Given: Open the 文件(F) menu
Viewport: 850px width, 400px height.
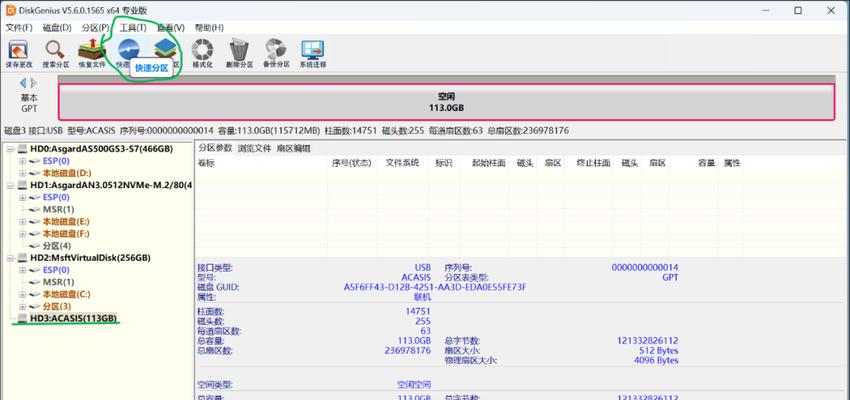Looking at the screenshot, I should (x=19, y=28).
